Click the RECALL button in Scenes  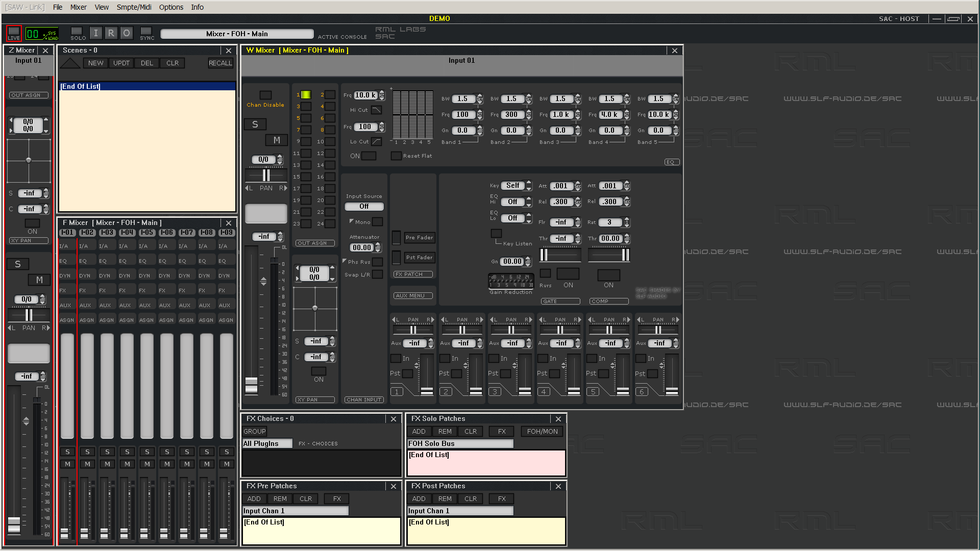220,63
